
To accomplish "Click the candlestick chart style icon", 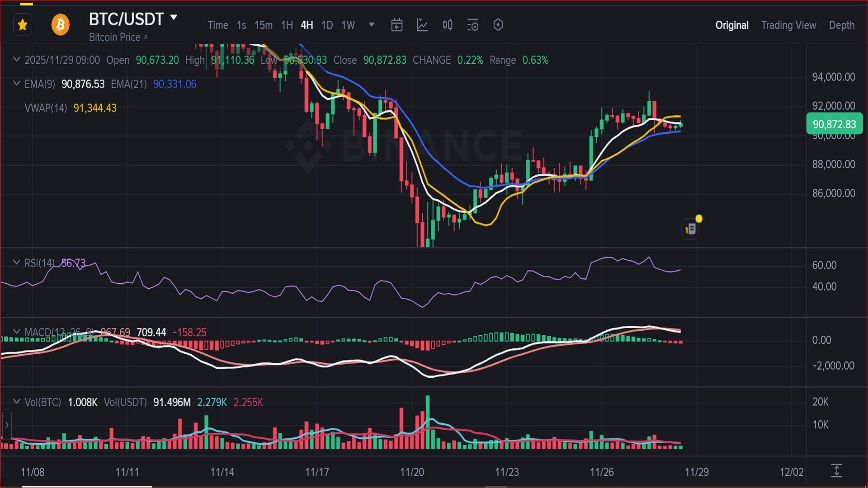I will tap(447, 25).
